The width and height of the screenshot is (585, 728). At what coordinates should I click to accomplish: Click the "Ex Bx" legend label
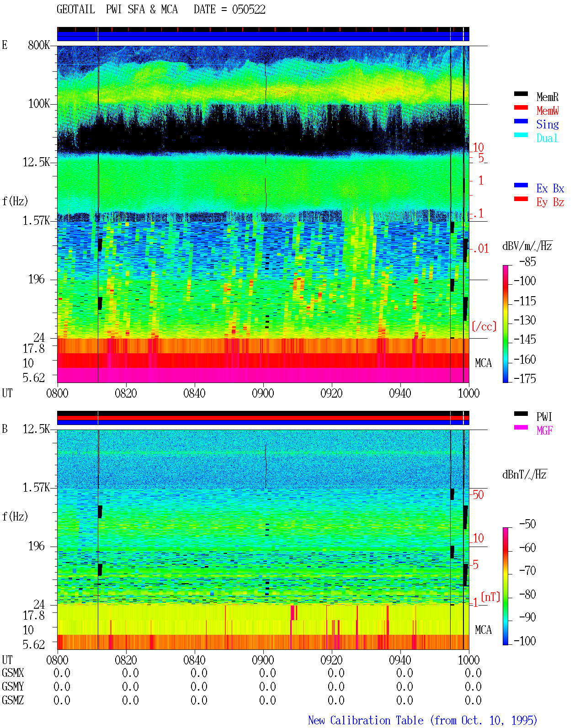click(x=550, y=188)
